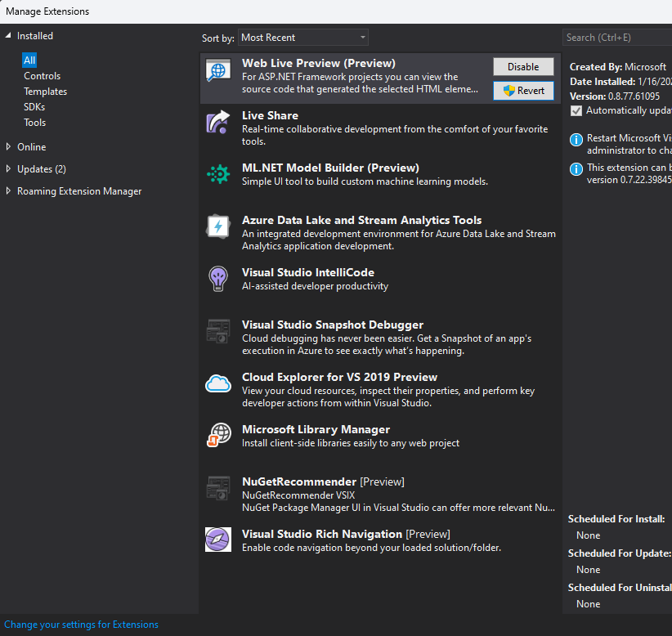Select NuGetRecommender [Preview] title

[x=323, y=481]
